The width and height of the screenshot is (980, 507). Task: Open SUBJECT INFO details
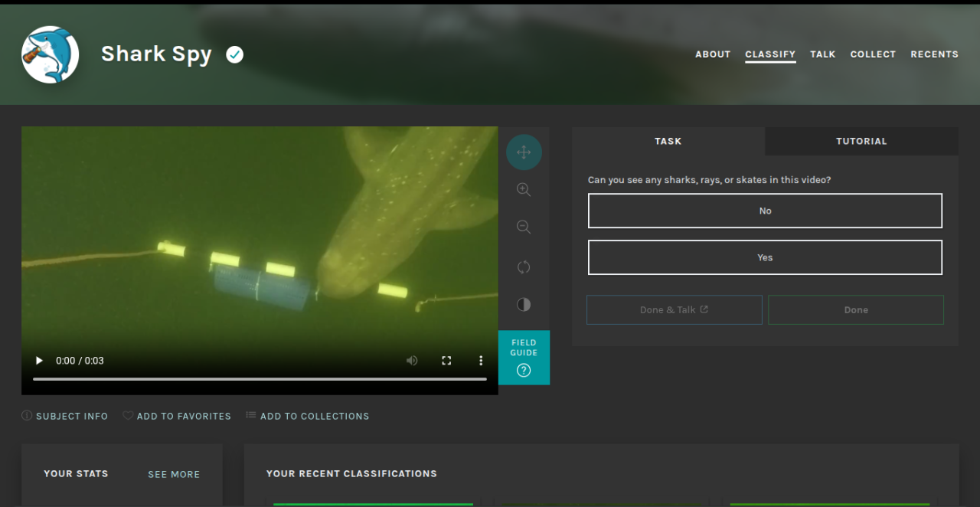point(65,416)
